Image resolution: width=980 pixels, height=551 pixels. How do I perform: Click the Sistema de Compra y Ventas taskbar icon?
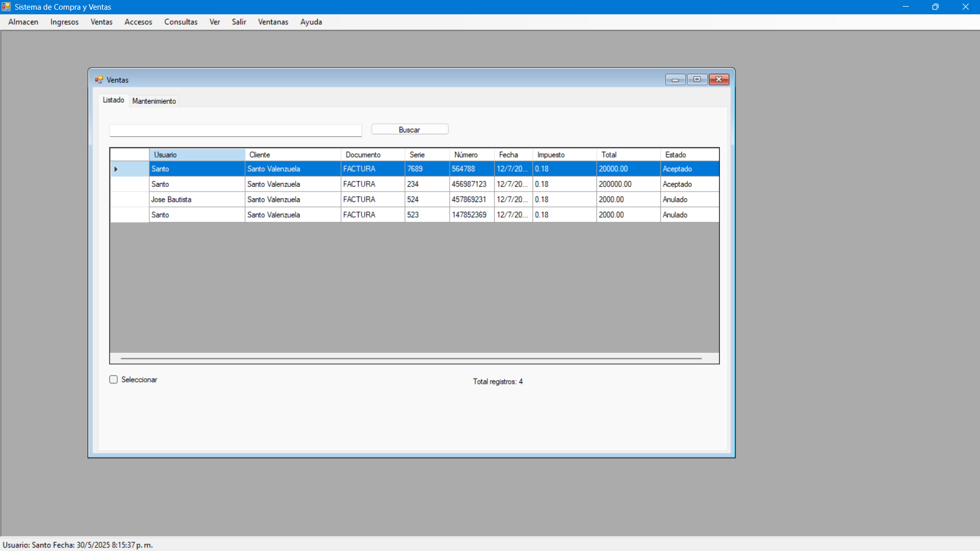click(x=6, y=7)
